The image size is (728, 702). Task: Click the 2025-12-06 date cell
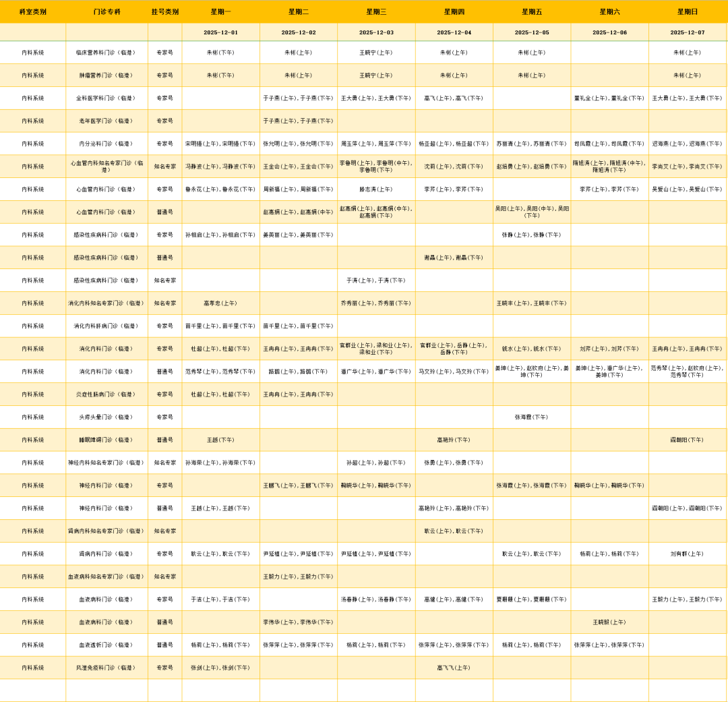pos(609,32)
